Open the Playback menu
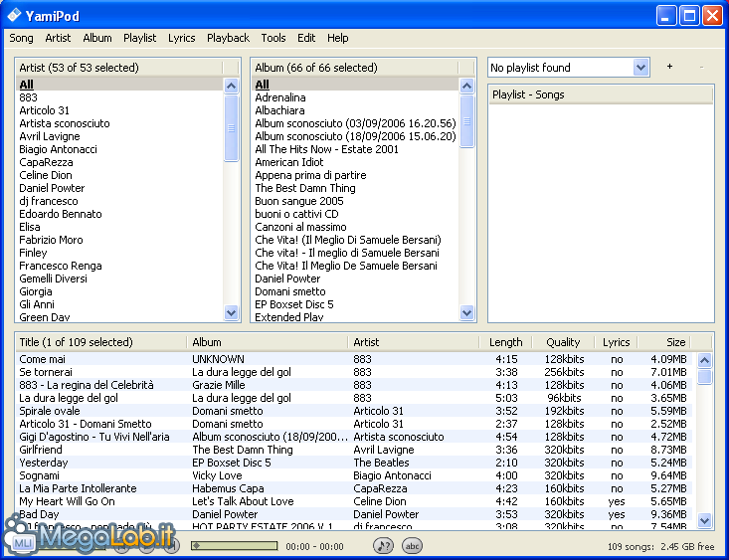729x560 pixels. 229,38
